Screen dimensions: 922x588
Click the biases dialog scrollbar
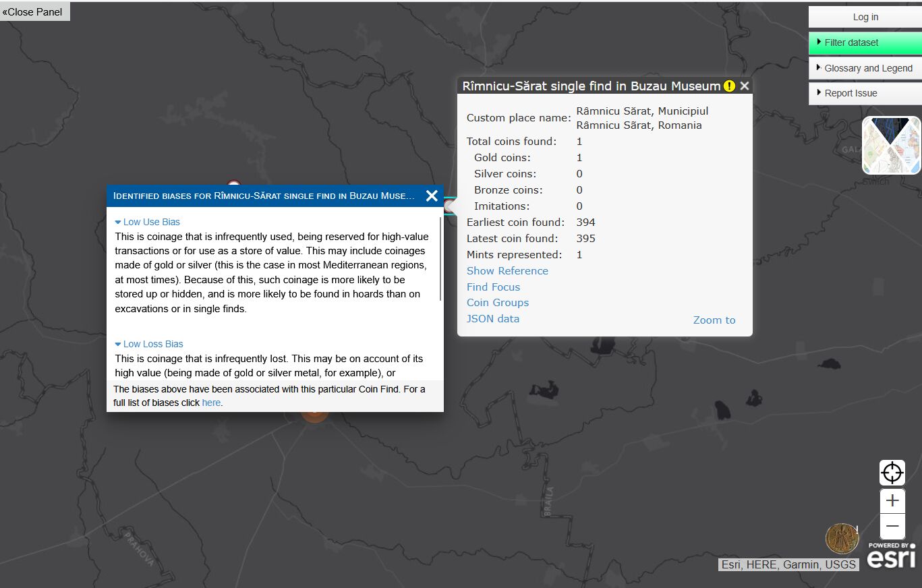[x=441, y=260]
